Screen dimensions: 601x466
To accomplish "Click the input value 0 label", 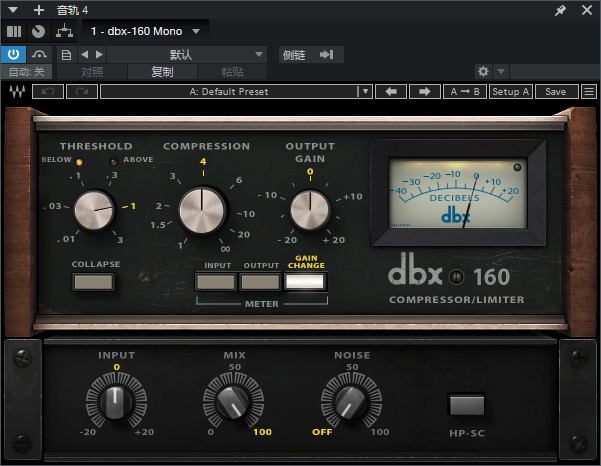I will (117, 367).
